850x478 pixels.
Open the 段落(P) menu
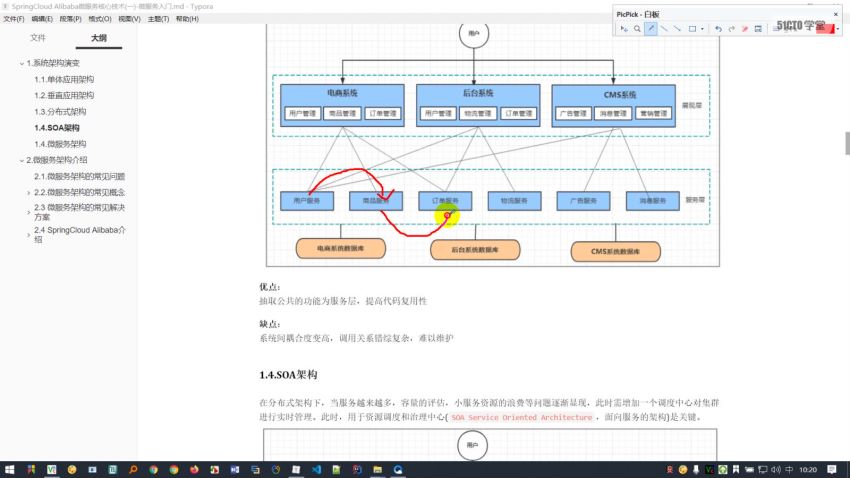70,19
